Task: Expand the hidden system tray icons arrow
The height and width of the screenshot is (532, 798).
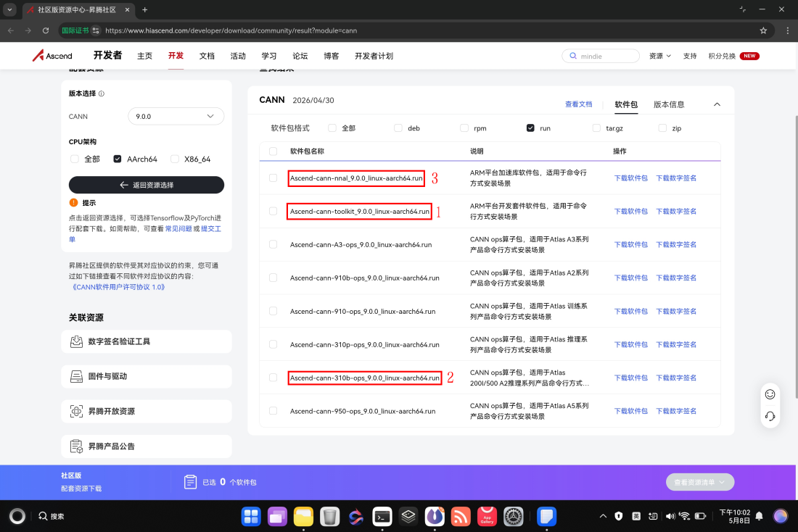Action: click(603, 516)
